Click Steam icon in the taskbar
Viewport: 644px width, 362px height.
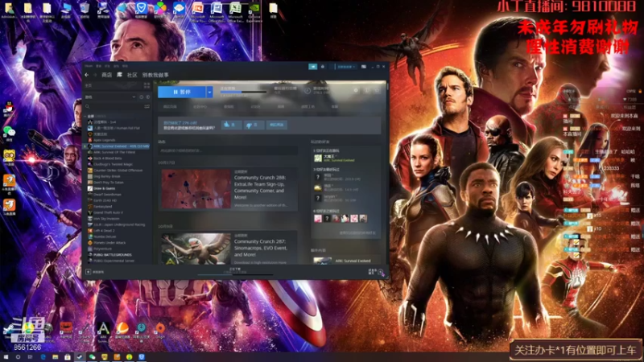(80, 357)
